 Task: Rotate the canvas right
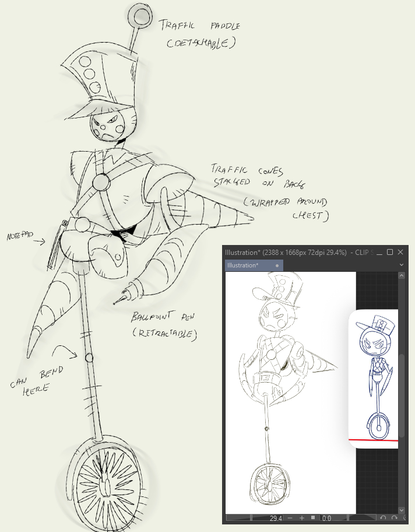(x=395, y=518)
